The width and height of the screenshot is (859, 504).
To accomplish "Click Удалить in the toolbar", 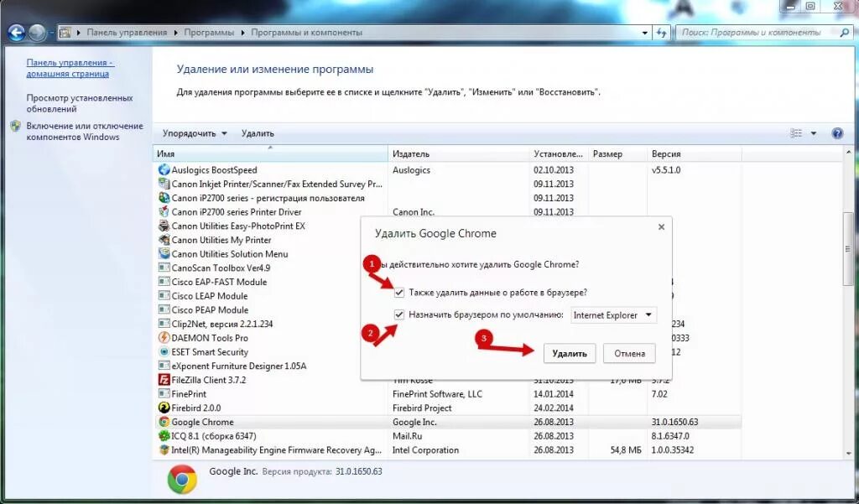I will coord(258,133).
